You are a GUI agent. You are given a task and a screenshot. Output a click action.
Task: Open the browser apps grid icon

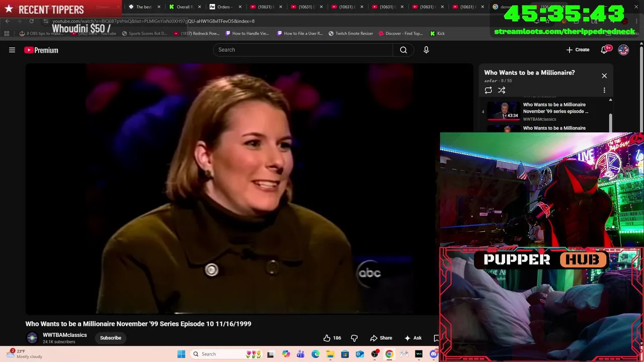click(7, 33)
